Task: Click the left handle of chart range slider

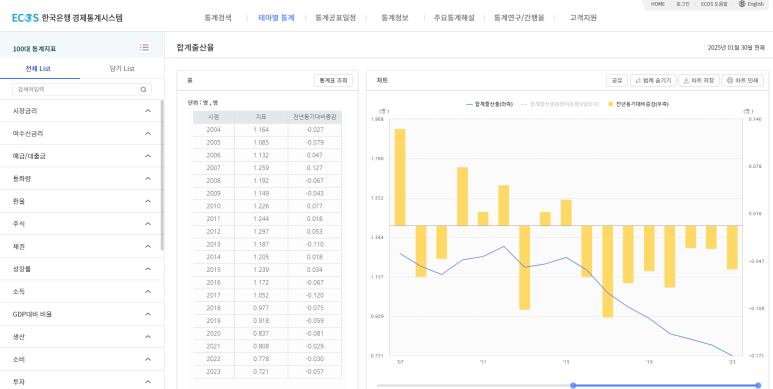Action: point(573,386)
